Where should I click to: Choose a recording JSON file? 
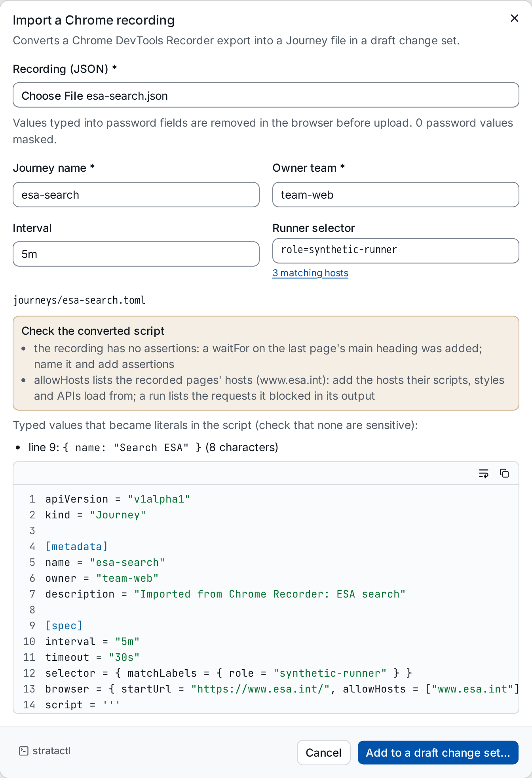click(x=266, y=95)
